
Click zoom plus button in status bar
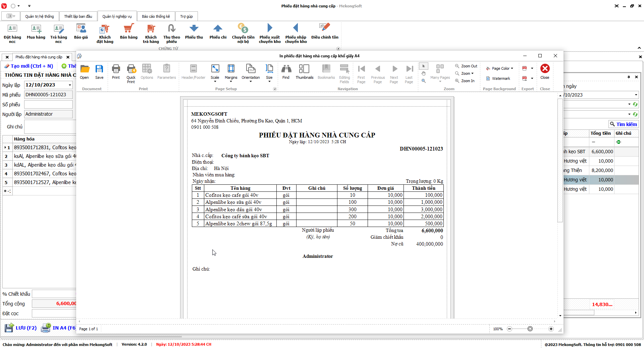(x=551, y=329)
